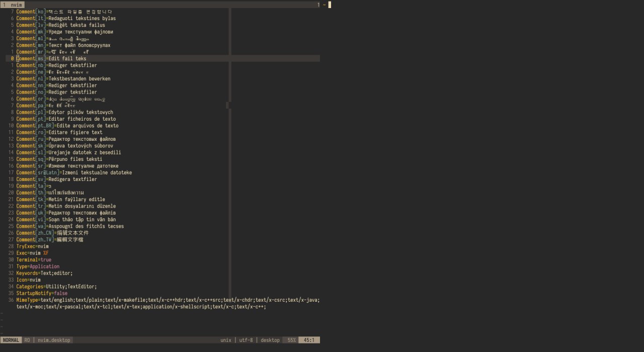
Task: Click the Type=Application line
Action: [x=38, y=267]
